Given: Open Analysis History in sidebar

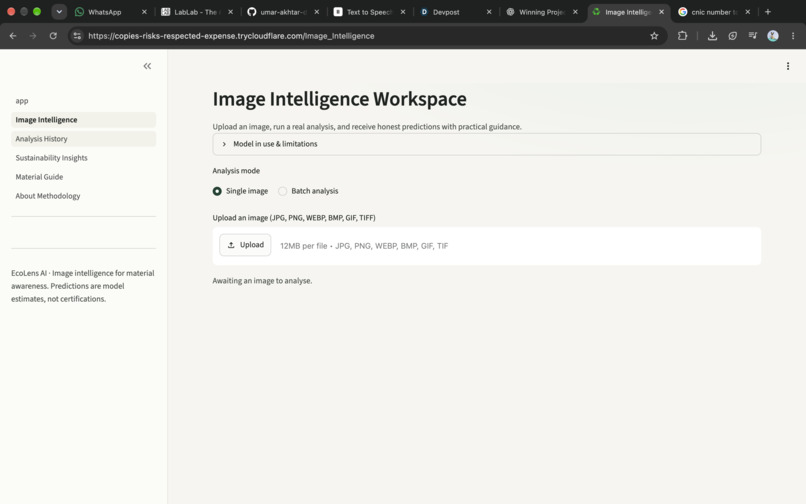Looking at the screenshot, I should 83,139.
